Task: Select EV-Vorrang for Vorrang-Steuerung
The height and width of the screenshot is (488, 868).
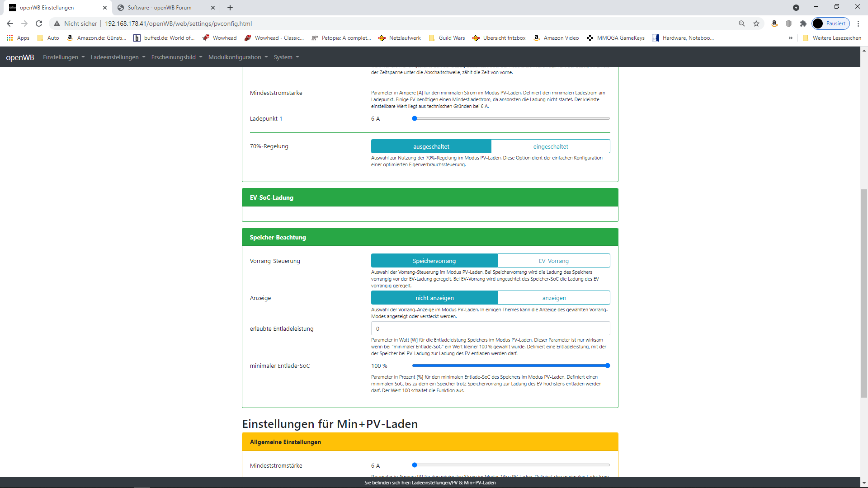Action: pyautogui.click(x=553, y=261)
